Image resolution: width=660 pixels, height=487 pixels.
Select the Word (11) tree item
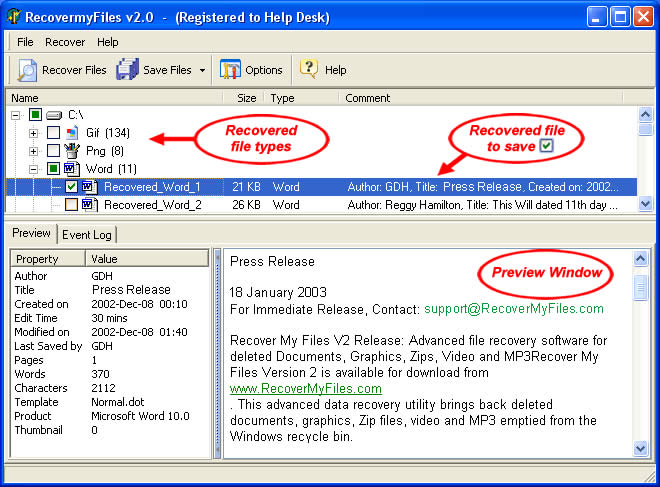click(111, 169)
